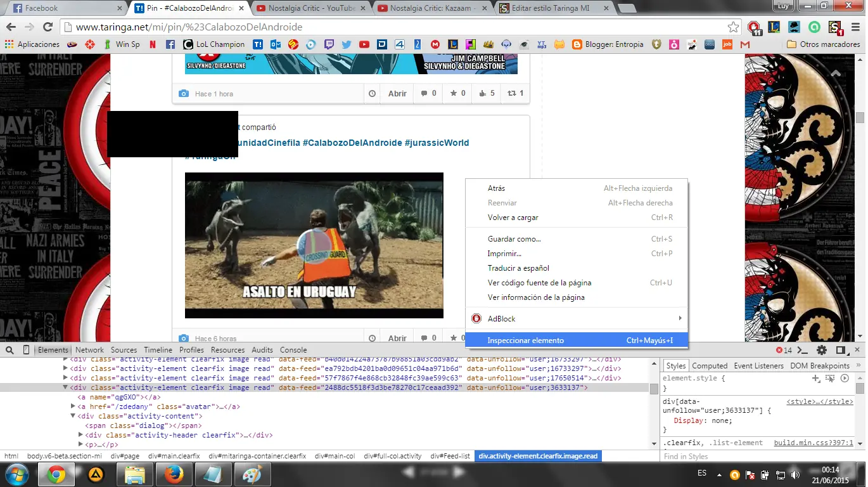868x487 pixels.
Task: Open the YouTube bookmark icon
Action: [364, 44]
